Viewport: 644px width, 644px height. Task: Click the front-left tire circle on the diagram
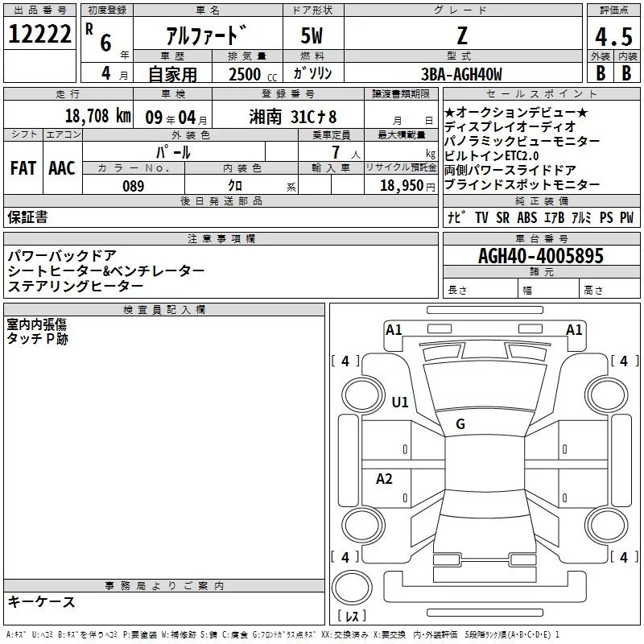(363, 395)
